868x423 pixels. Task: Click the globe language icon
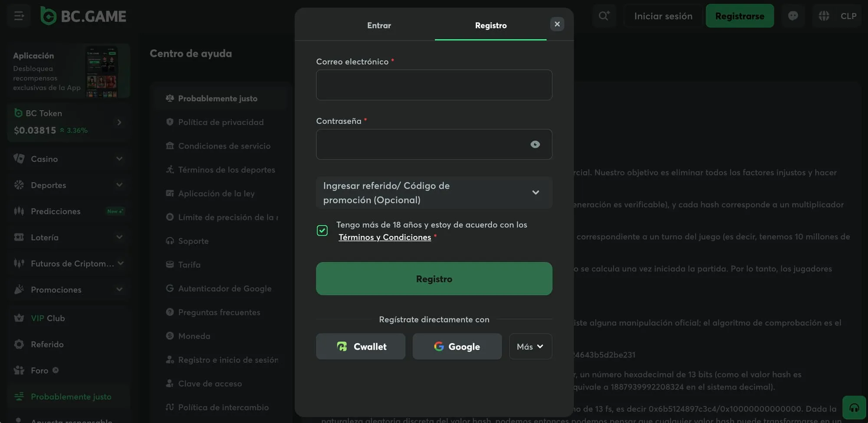[x=824, y=16]
